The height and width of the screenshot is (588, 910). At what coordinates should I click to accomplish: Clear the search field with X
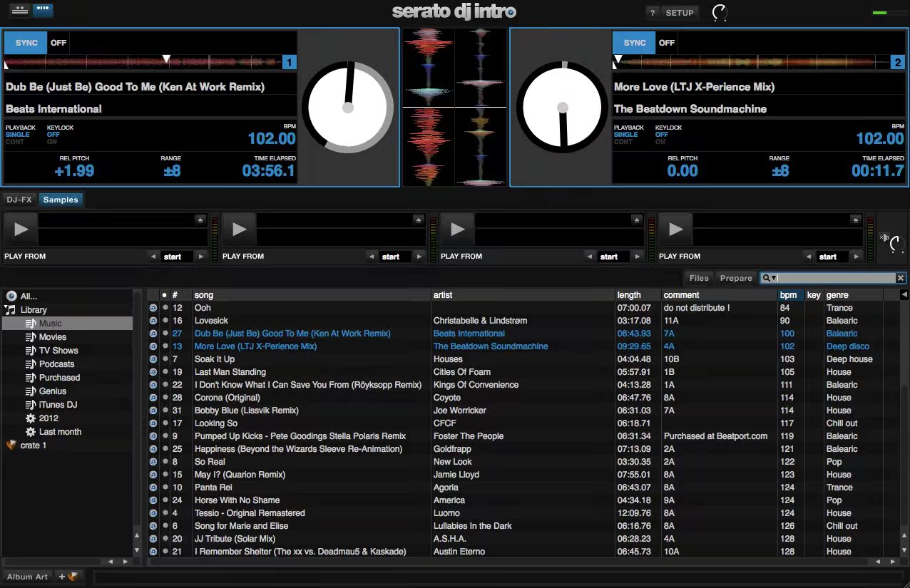tap(901, 278)
